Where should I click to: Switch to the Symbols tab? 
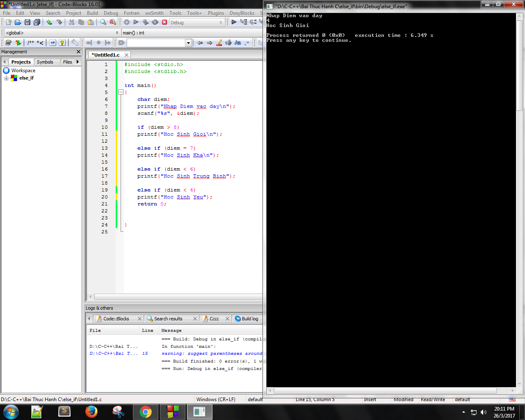45,62
